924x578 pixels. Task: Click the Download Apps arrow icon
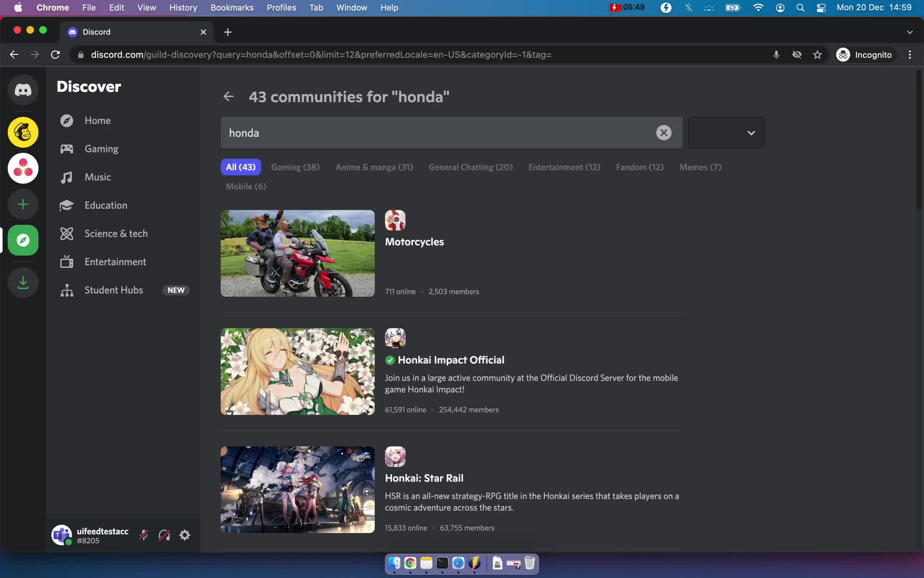coord(23,282)
